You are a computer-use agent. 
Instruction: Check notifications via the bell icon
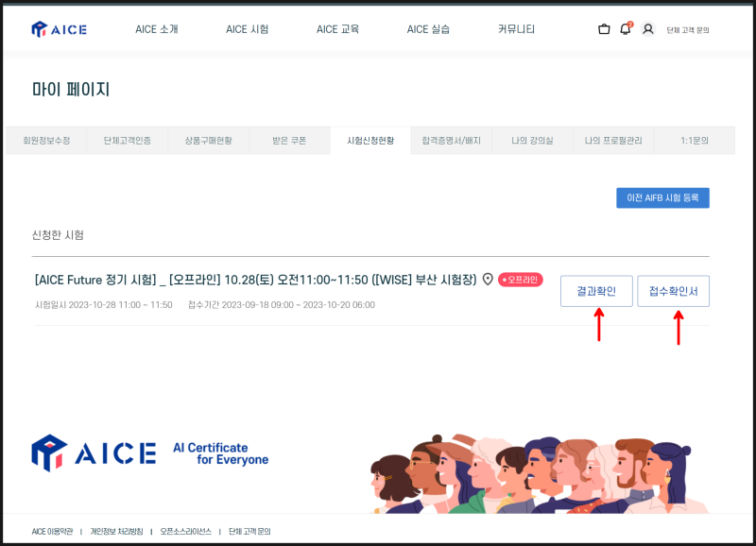pyautogui.click(x=625, y=29)
